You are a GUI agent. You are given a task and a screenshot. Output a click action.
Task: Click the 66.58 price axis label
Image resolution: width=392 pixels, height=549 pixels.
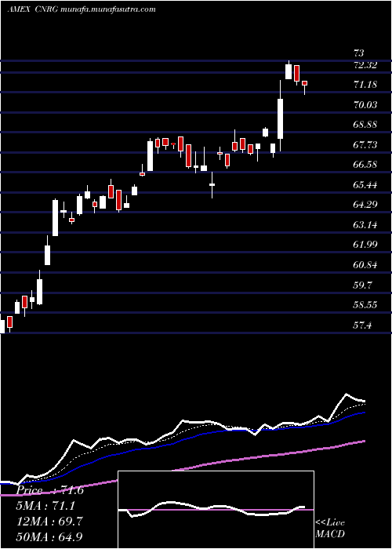(365, 165)
